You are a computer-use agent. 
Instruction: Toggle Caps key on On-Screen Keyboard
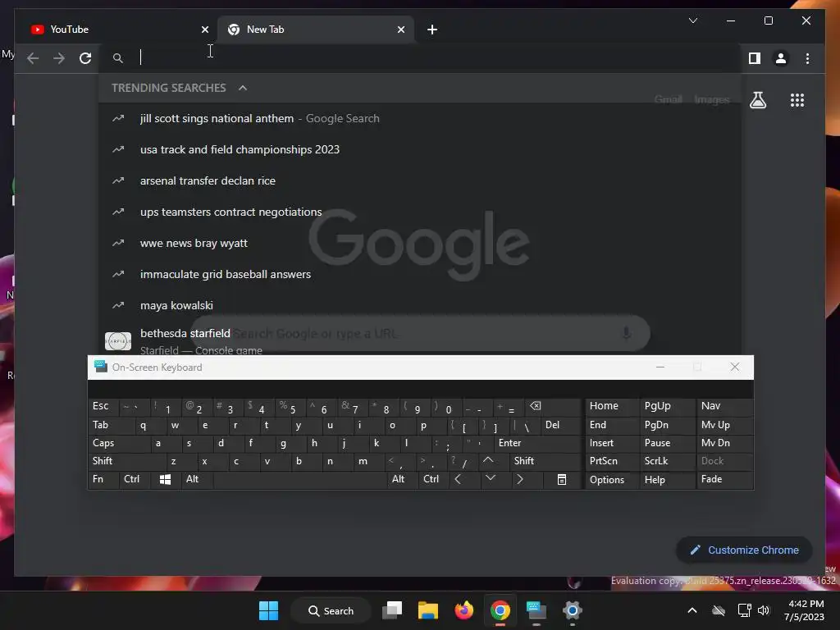(118, 443)
